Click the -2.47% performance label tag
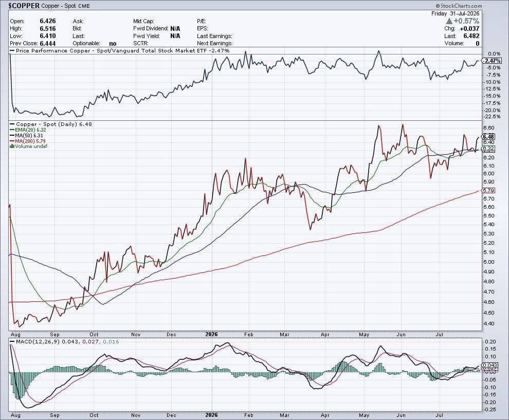Viewport: 509px width, 420px height. click(x=492, y=61)
